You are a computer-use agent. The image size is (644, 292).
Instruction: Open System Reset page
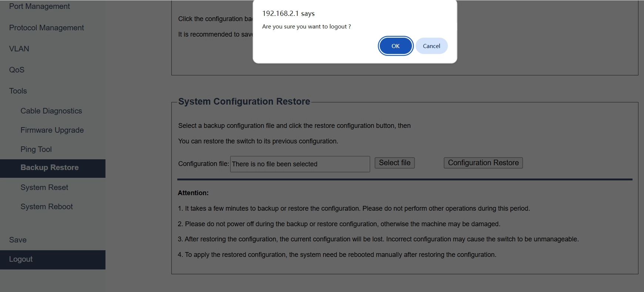[44, 187]
